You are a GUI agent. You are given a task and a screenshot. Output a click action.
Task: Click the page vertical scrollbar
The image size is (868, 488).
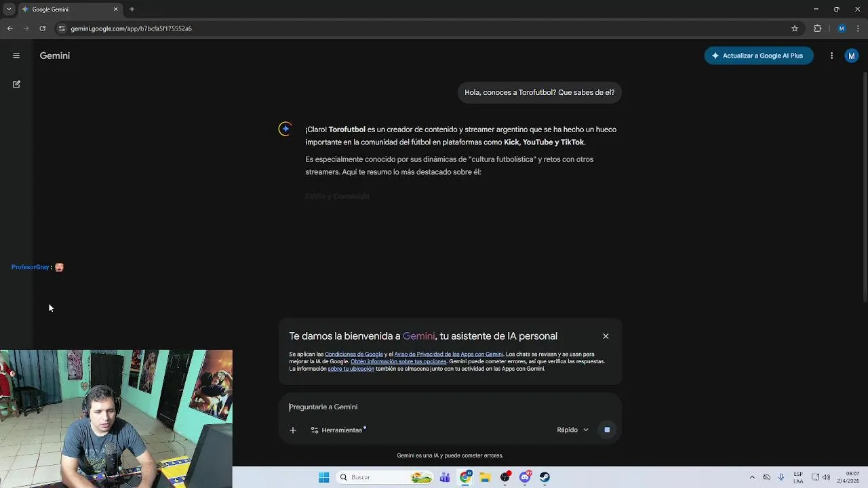pos(865,186)
